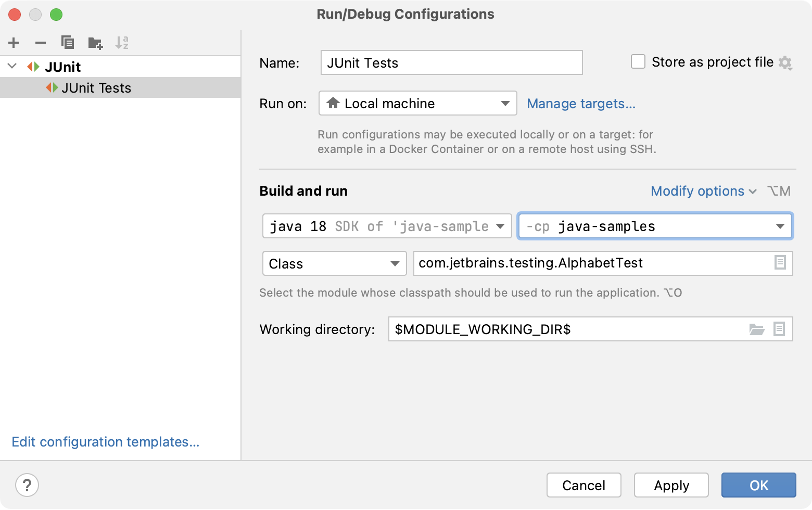
Task: Open the Manage targets link
Action: (x=581, y=104)
